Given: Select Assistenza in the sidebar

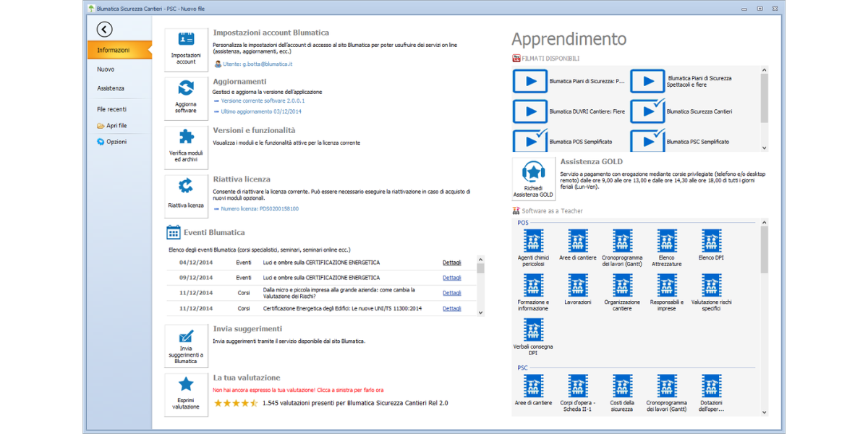Looking at the screenshot, I should 111,88.
